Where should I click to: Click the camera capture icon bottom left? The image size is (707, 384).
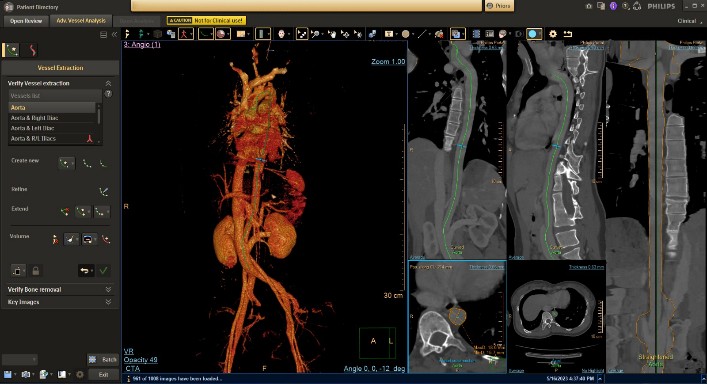pos(26,375)
